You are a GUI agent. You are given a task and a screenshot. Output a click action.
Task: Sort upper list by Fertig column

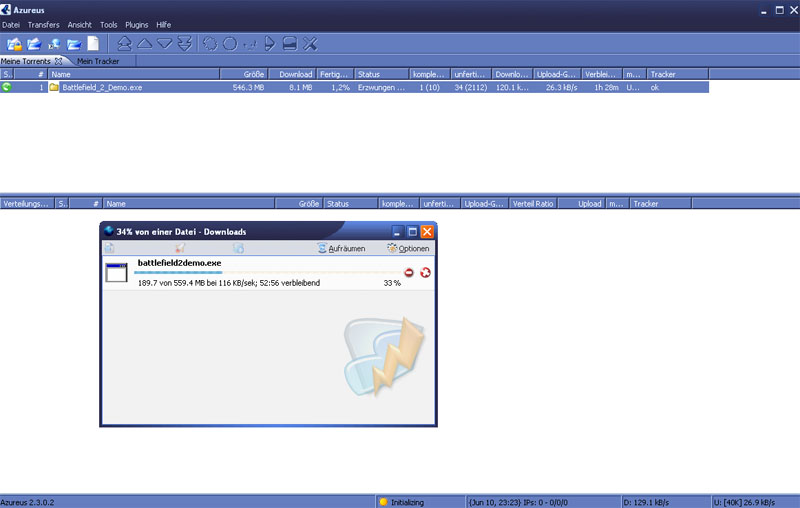click(x=335, y=74)
